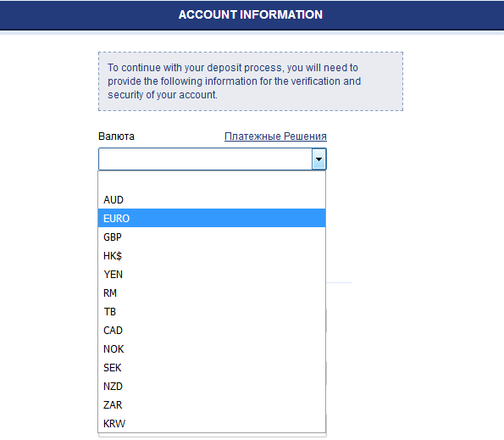Choose SEK from the currency list
Screen dimensions: 504x440
click(x=212, y=367)
